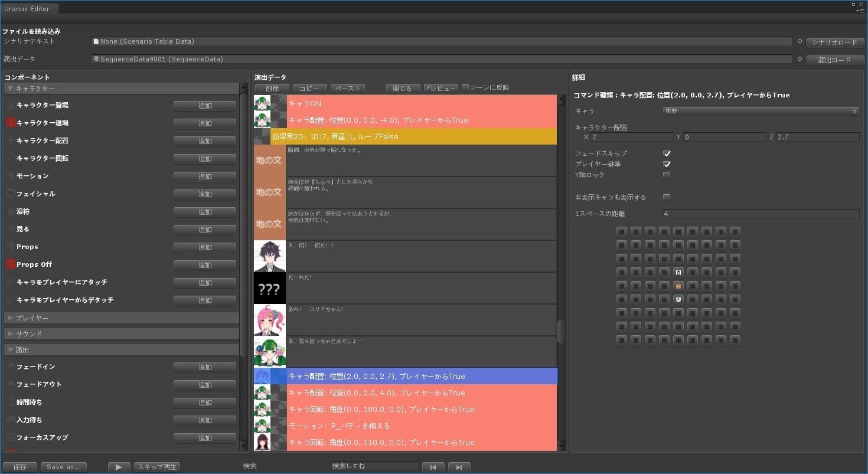
Task: Select the ??? unknown speaker thumbnail
Action: click(269, 288)
